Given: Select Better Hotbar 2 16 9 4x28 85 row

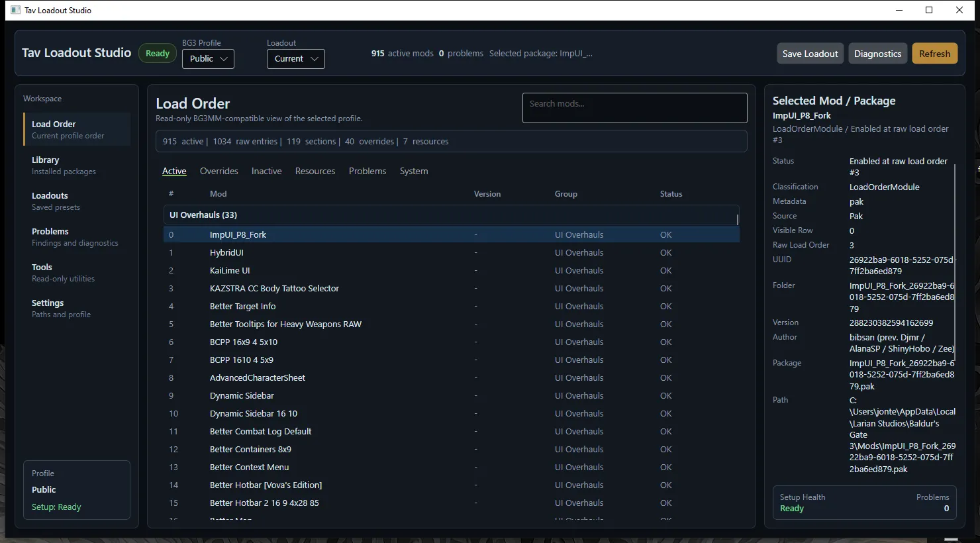Looking at the screenshot, I should click(x=451, y=503).
